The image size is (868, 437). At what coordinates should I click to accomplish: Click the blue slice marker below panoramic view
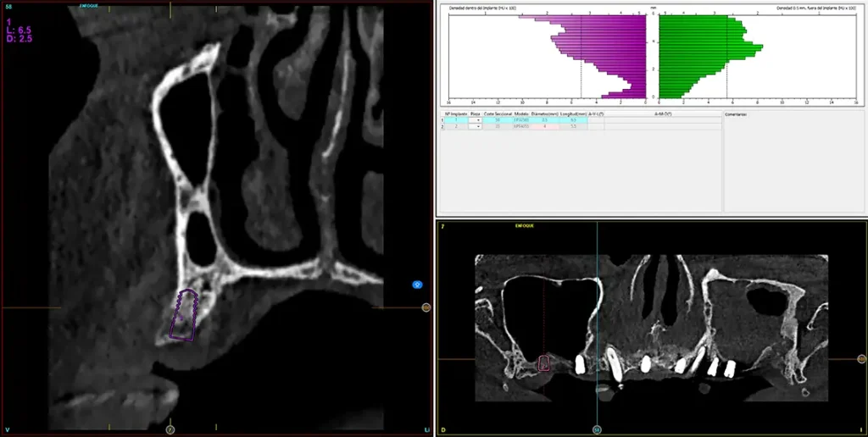(597, 429)
